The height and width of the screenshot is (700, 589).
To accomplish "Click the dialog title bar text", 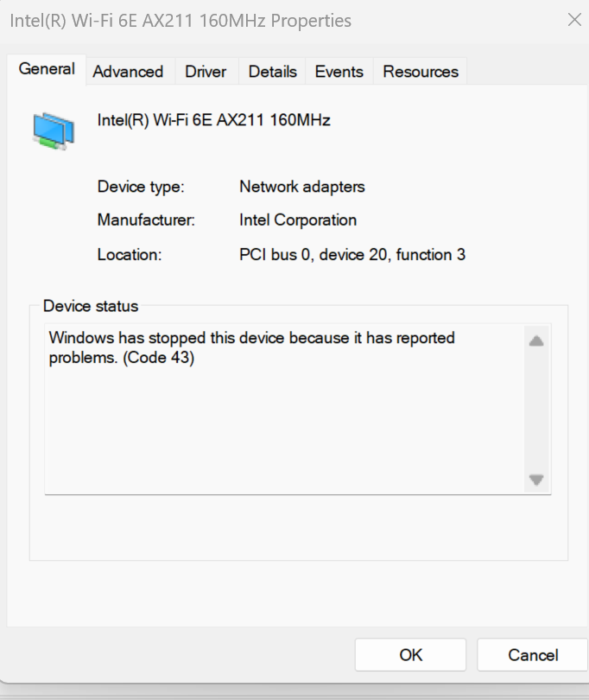I will tap(180, 21).
